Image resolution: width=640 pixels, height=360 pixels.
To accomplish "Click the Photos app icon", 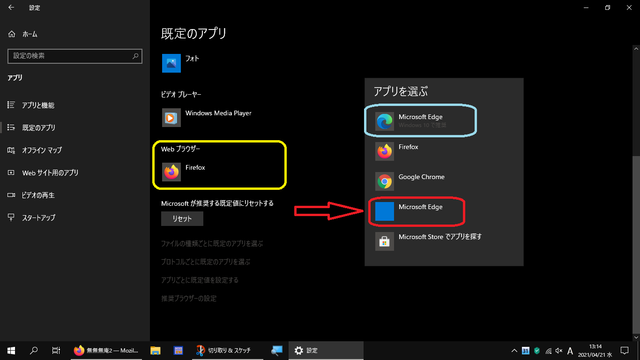I will 171,63.
